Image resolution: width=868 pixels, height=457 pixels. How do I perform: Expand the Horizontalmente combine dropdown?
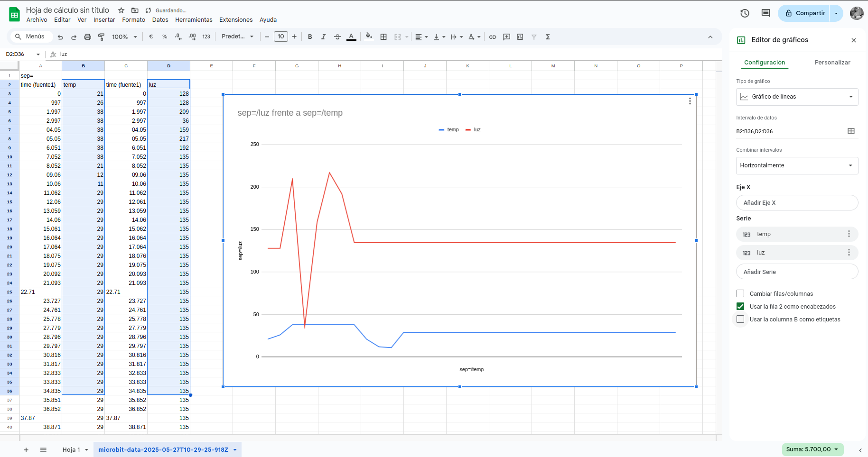(797, 165)
